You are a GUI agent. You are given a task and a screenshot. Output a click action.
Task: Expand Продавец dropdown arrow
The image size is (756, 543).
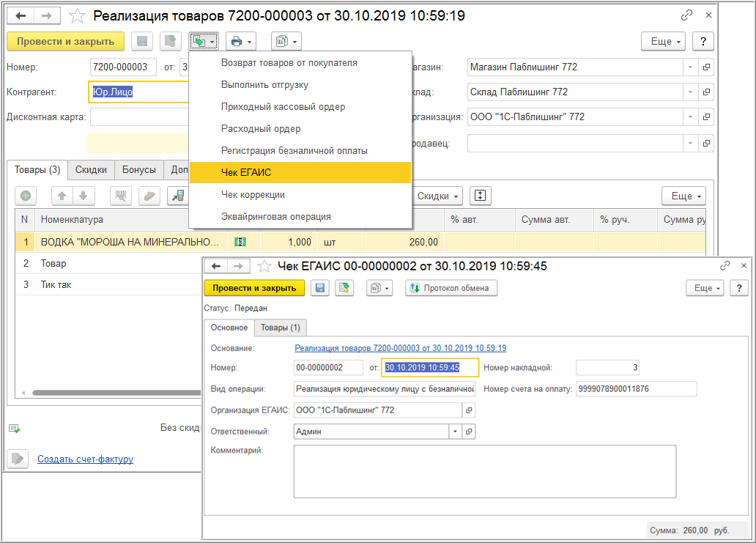coord(690,143)
